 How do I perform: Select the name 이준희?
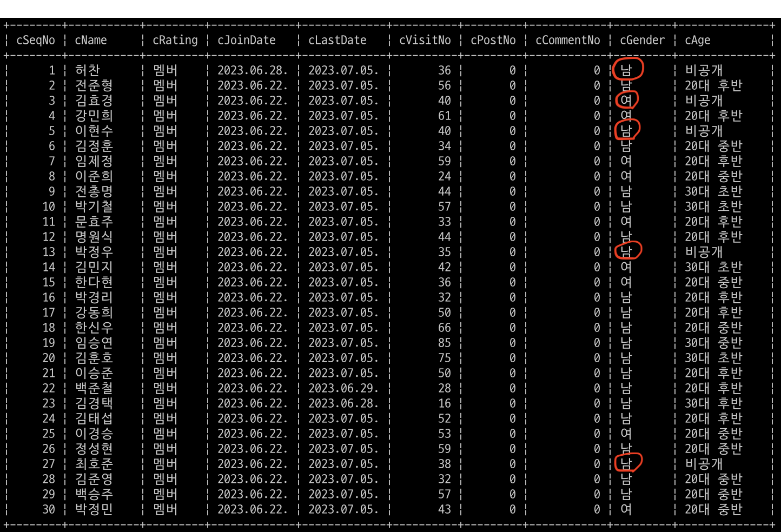pyautogui.click(x=94, y=176)
